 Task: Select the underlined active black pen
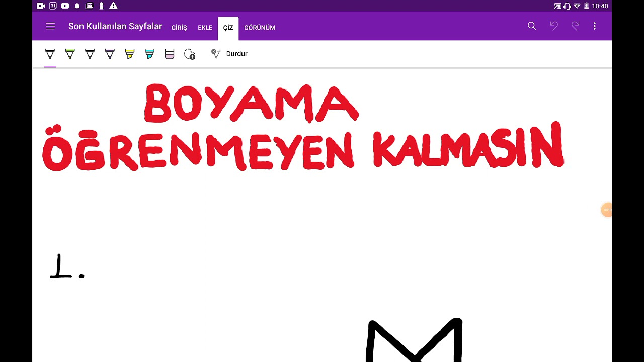[50, 54]
